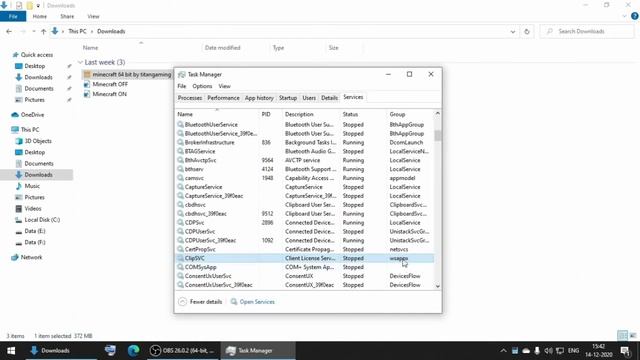Viewport: 640px width, 360px height.
Task: Switch to OBS from the taskbar
Action: [182, 351]
